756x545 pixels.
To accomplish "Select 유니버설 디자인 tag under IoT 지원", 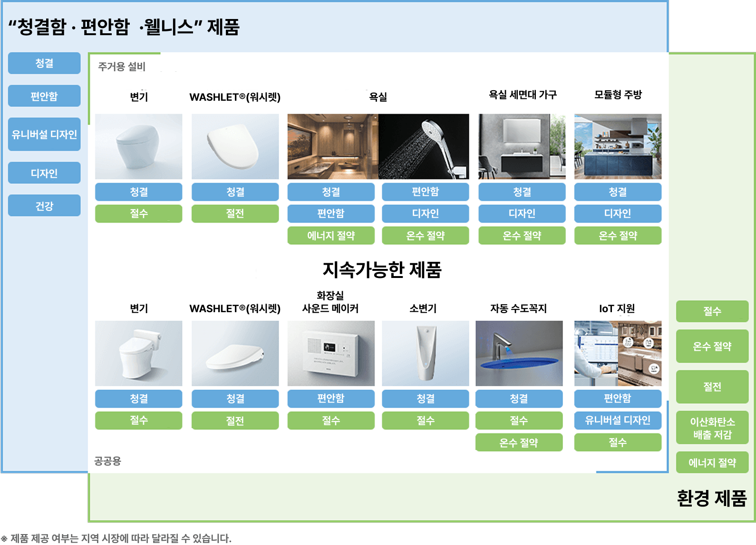I will tap(618, 420).
